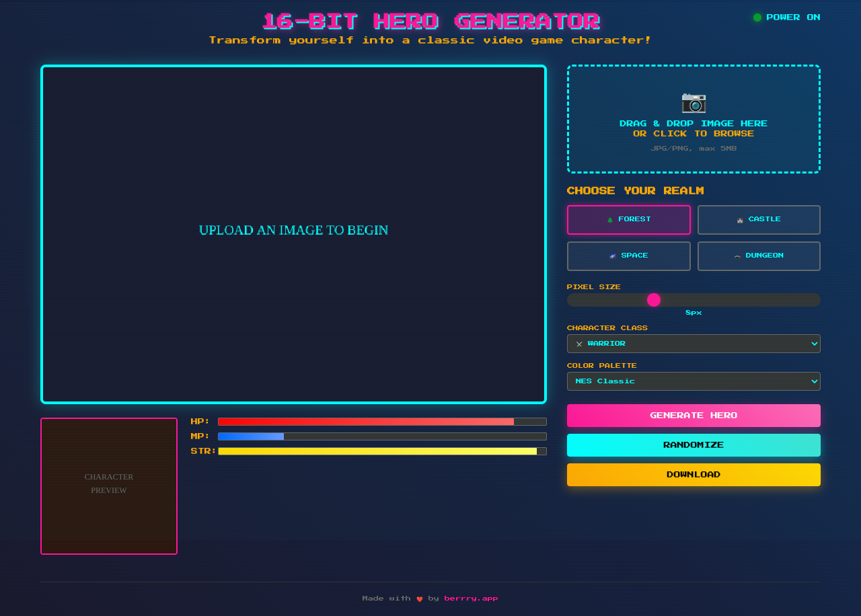Select the Forest realm
Screen dimensions: 861x616
tap(628, 219)
